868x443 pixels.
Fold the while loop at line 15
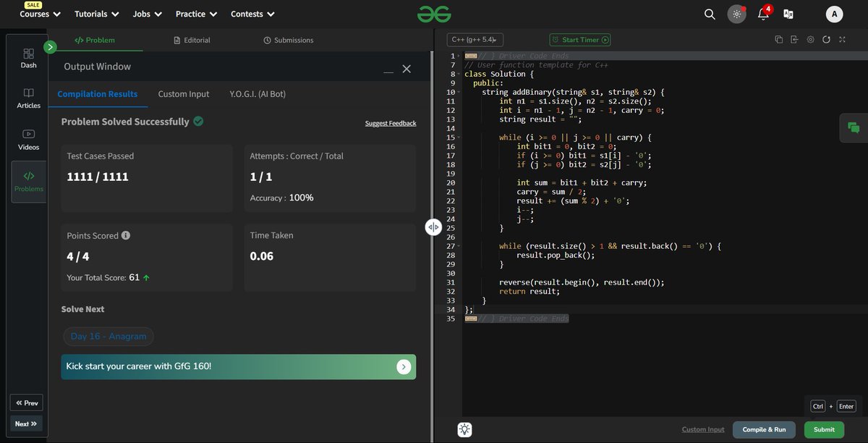[x=460, y=137]
